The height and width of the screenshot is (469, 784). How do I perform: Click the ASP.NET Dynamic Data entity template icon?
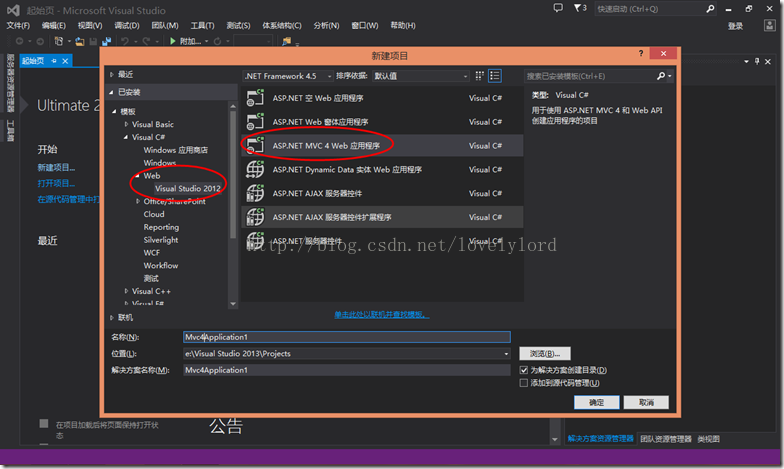[255, 170]
